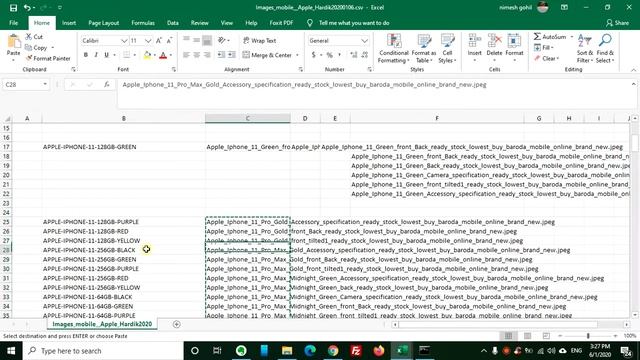Open text orientation tool
Viewport: 640px width, 360px height.
click(x=222, y=40)
